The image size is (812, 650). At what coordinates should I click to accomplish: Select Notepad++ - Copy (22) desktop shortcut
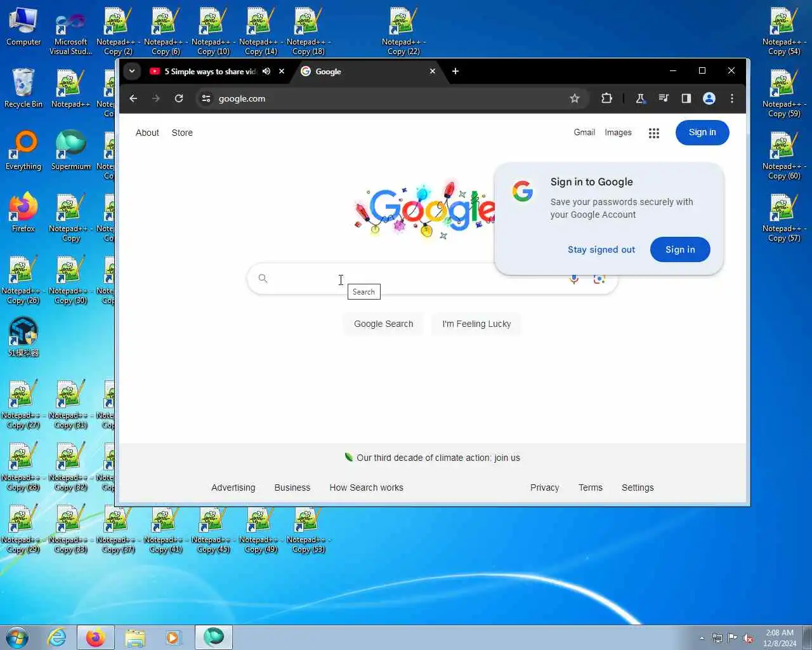click(403, 32)
